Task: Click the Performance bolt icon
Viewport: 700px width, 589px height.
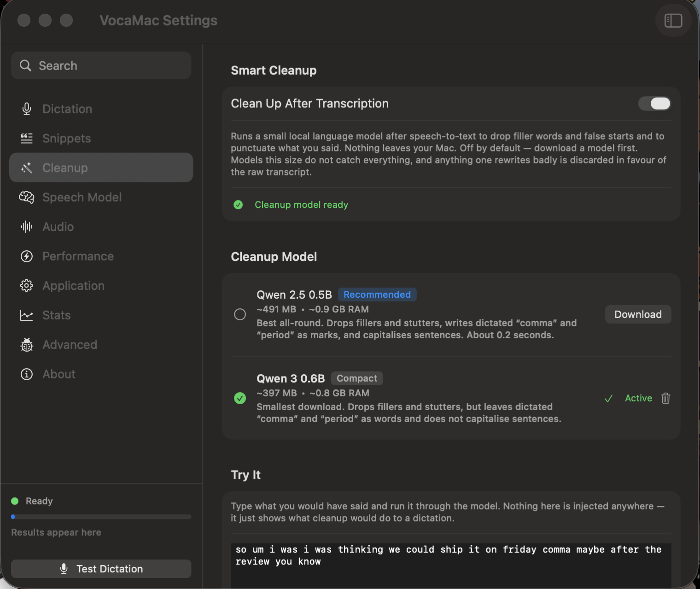Action: pyautogui.click(x=27, y=256)
